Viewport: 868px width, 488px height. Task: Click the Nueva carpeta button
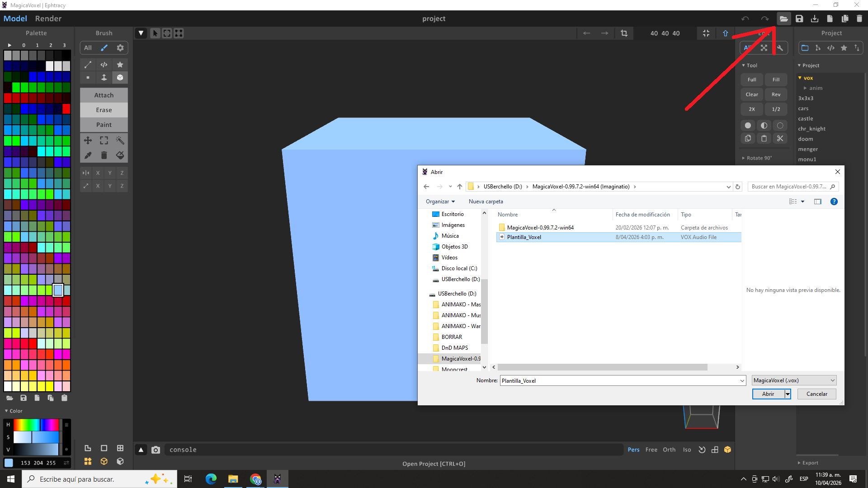486,202
